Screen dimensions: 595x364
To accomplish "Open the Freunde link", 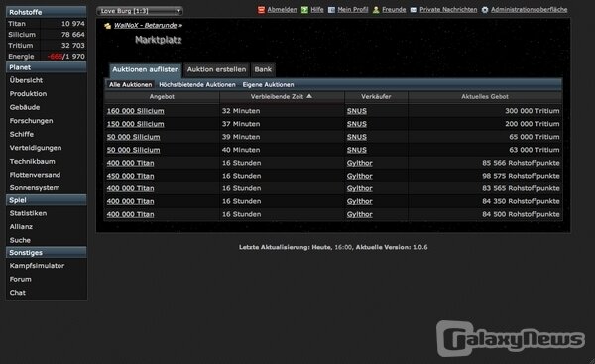I will (x=394, y=10).
